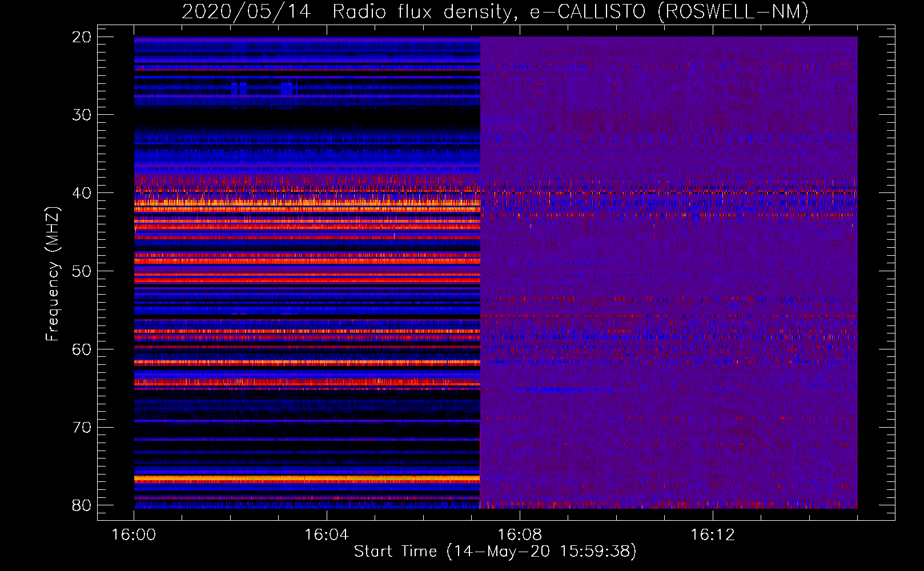This screenshot has width=924, height=571.
Task: Click the '70' frequency tick label
Action: click(x=82, y=428)
